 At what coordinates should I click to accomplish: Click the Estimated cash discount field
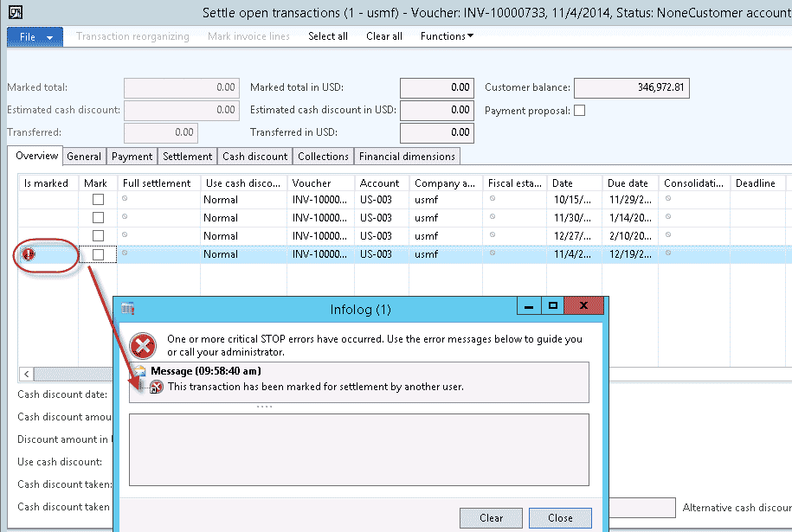pos(181,111)
